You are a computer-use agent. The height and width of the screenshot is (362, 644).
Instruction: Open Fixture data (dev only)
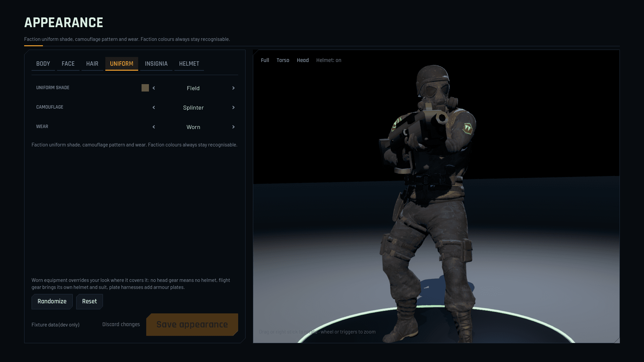55,325
